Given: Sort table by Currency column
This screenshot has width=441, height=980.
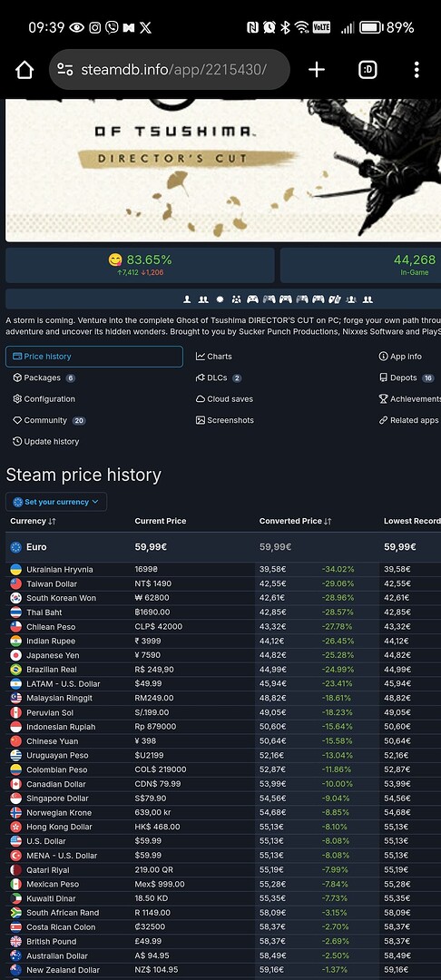Looking at the screenshot, I should [x=33, y=521].
